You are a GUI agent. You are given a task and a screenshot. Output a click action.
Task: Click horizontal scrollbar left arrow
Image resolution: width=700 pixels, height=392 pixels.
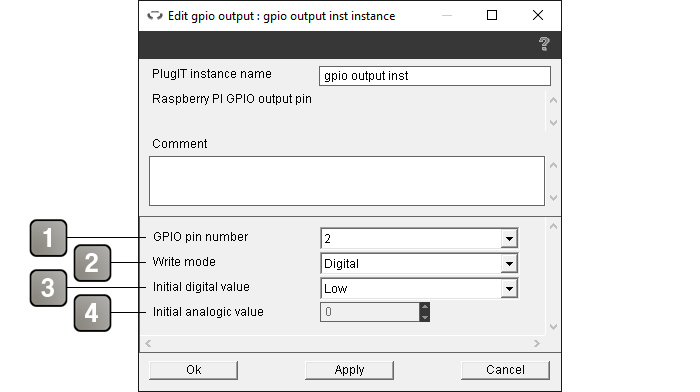(x=148, y=343)
